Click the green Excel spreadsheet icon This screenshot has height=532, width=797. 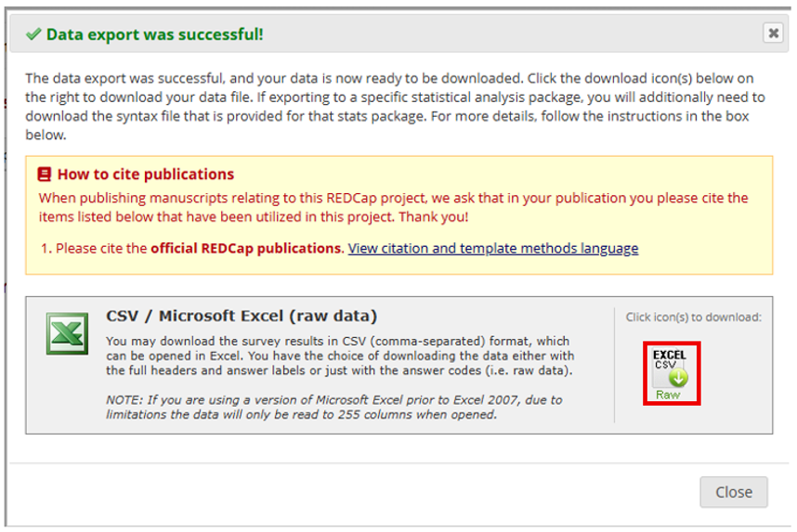pos(67,333)
